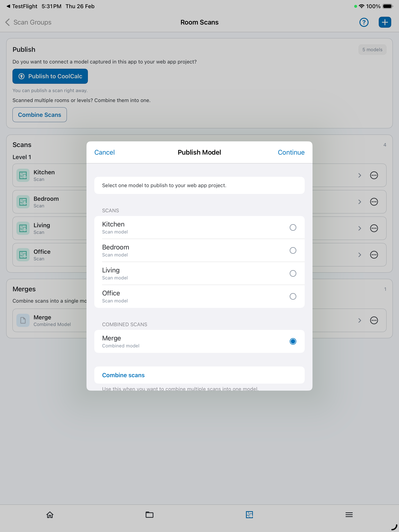Tap the Wi-Fi icon in status bar
399x532 pixels.
[x=361, y=6]
